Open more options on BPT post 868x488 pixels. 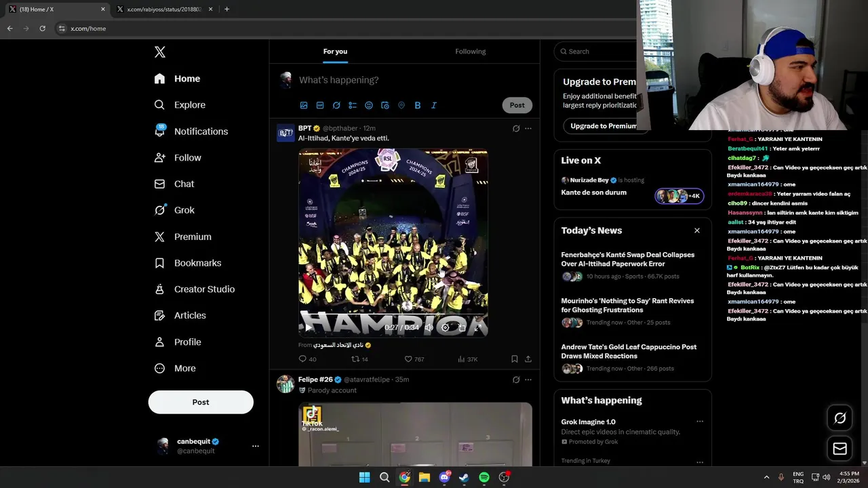528,128
